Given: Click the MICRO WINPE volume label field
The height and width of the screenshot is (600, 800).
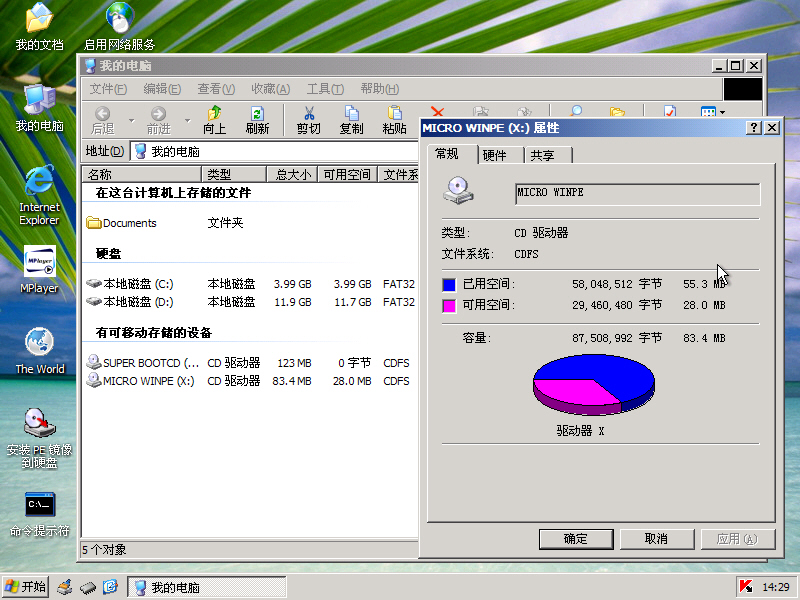Looking at the screenshot, I should pos(637,194).
